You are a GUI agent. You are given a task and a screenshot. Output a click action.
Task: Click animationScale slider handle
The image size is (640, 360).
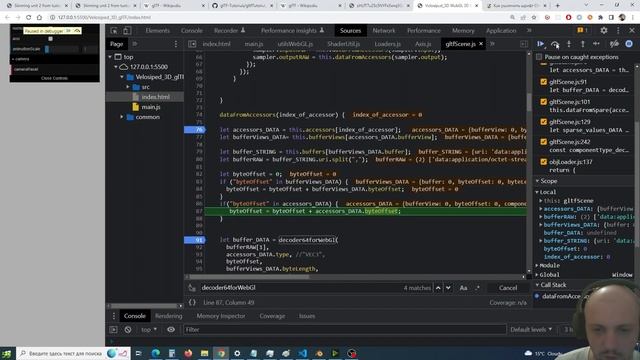[47, 49]
